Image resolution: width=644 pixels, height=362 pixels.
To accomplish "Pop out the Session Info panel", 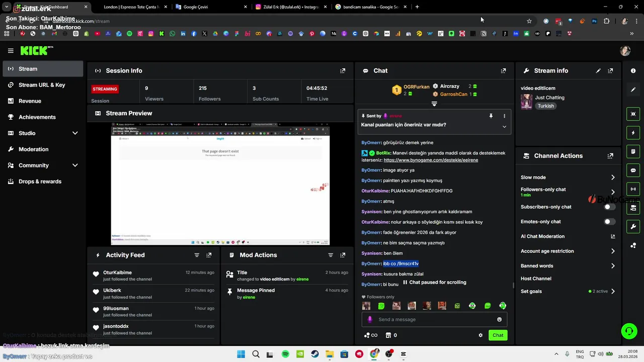I will [343, 71].
